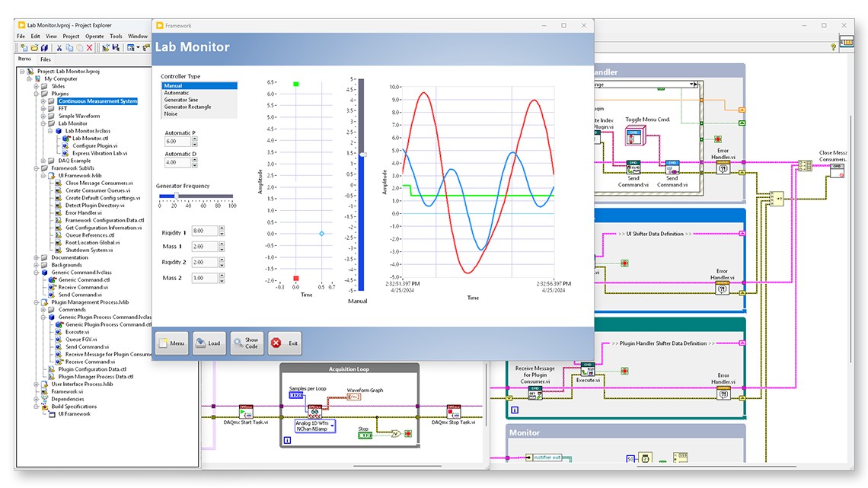Screen dimensions: 868x488
Task: Open the Operate menu in Project Explorer
Action: [x=94, y=36]
